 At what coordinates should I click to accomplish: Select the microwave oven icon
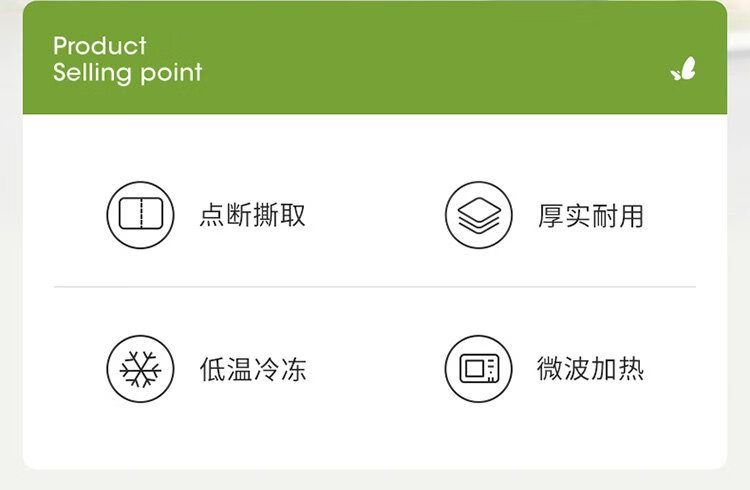(478, 369)
